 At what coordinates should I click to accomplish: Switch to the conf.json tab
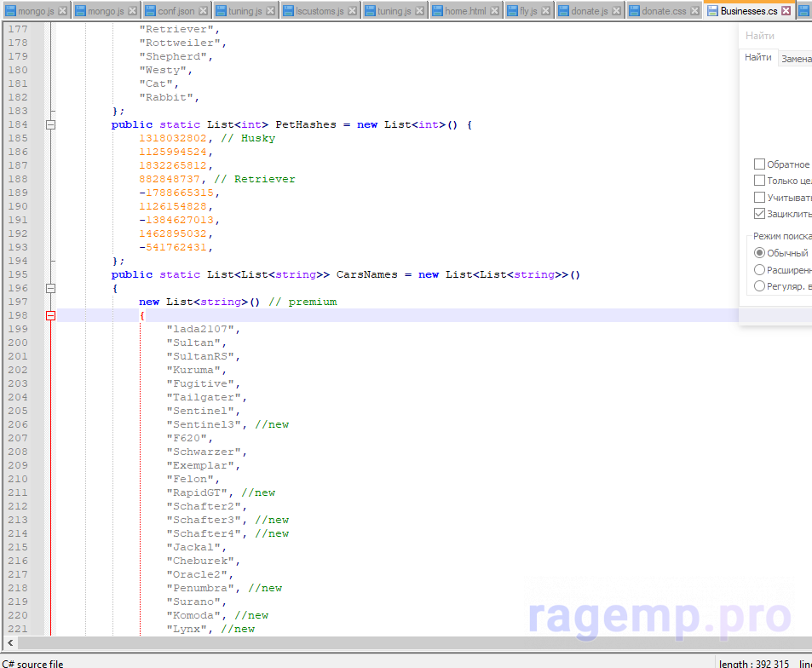tap(176, 11)
